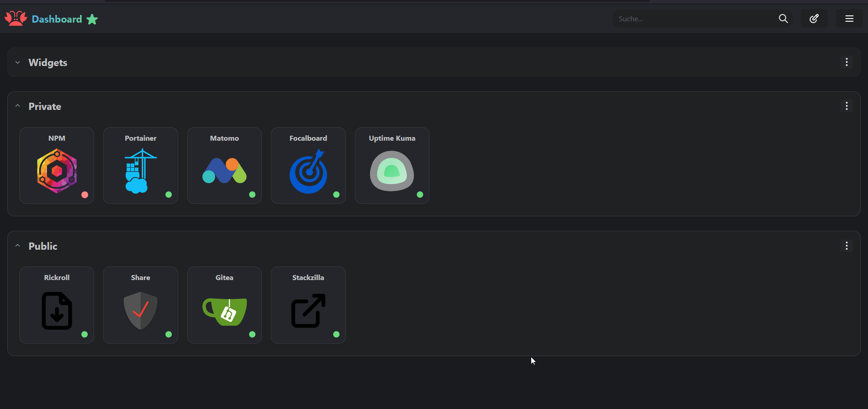Collapse the Public section
The image size is (868, 409).
(17, 245)
